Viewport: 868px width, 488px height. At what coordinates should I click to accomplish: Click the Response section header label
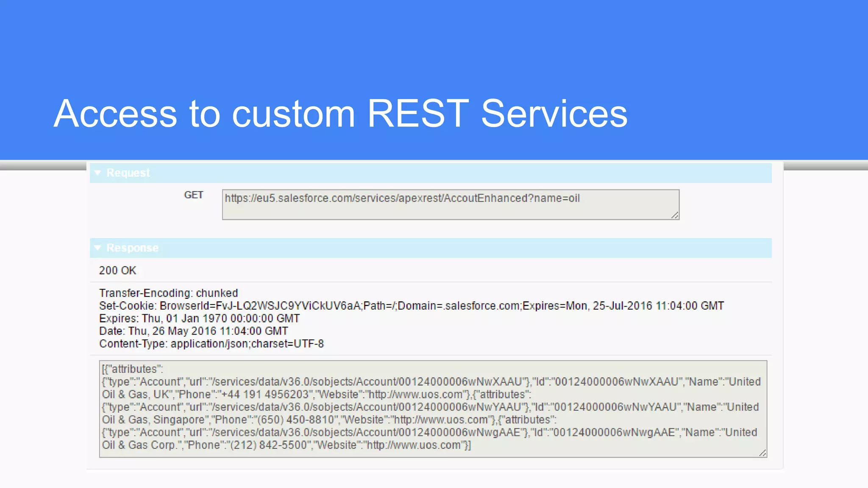pyautogui.click(x=132, y=248)
